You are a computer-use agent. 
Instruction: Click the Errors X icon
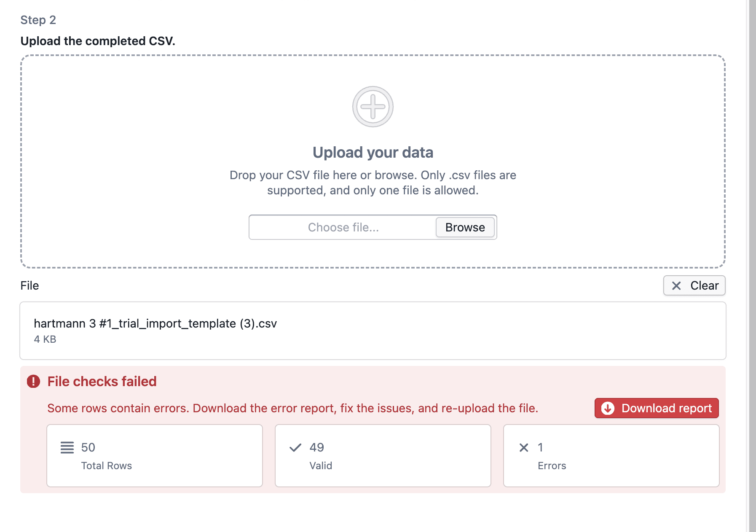click(524, 448)
